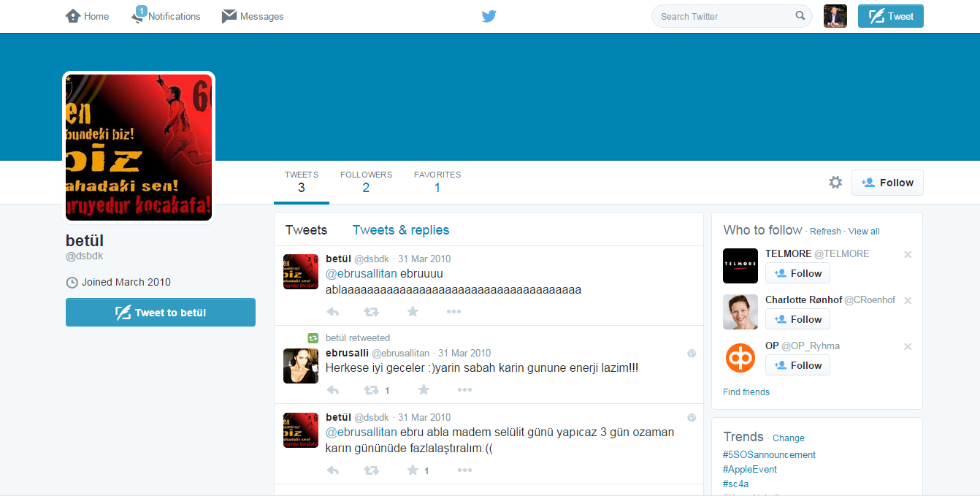Open Notifications bell icon

138,16
